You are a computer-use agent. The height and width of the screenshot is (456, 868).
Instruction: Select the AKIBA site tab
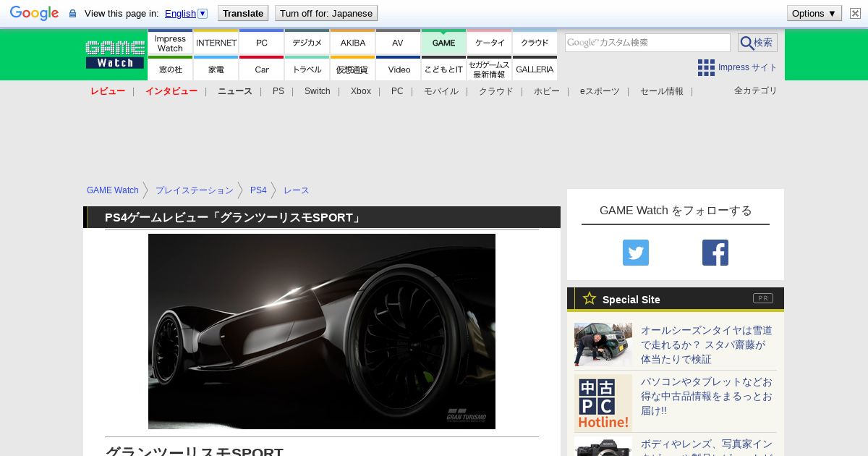[353, 43]
